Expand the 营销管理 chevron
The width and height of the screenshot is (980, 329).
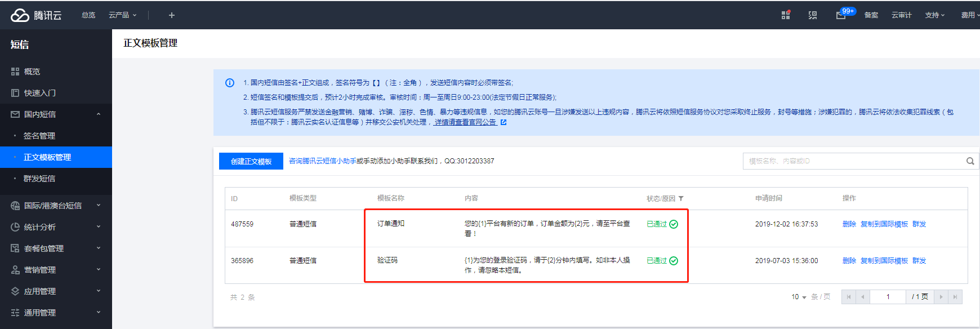pyautogui.click(x=99, y=270)
